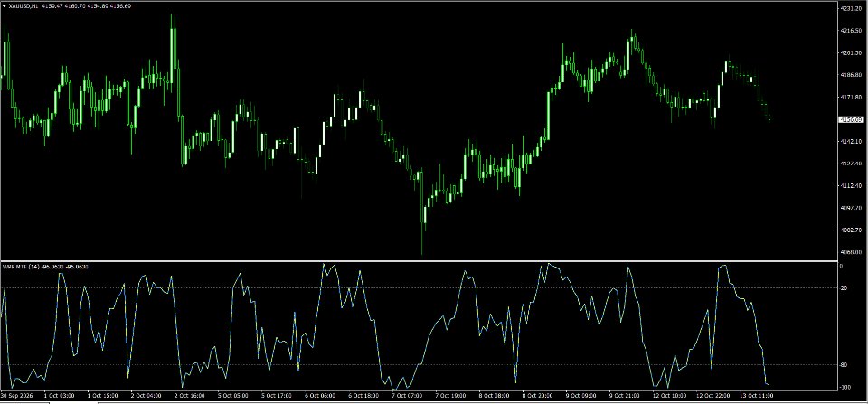Click the 1 Oct 03:00 time label
Screen dimensions: 868x404
click(x=59, y=396)
